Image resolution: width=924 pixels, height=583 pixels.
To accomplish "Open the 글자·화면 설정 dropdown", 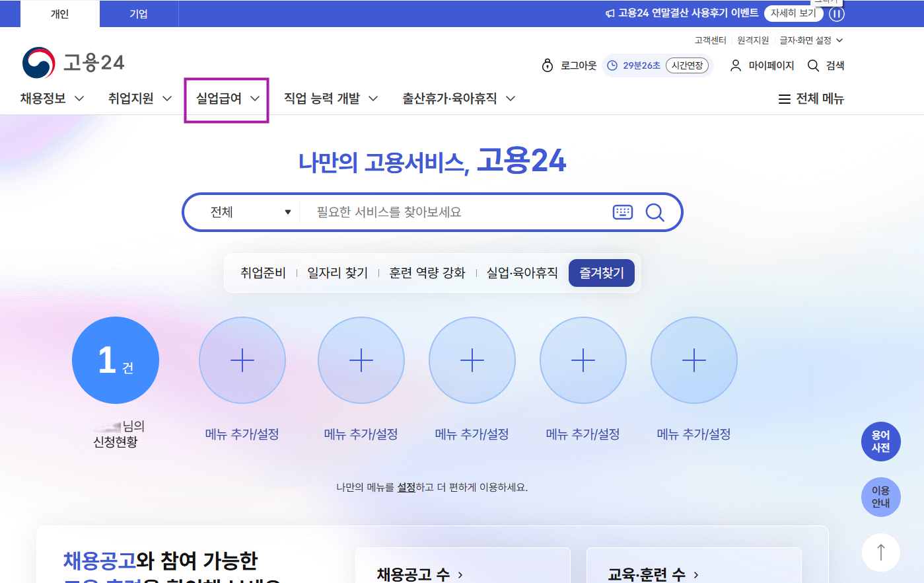I will [811, 40].
